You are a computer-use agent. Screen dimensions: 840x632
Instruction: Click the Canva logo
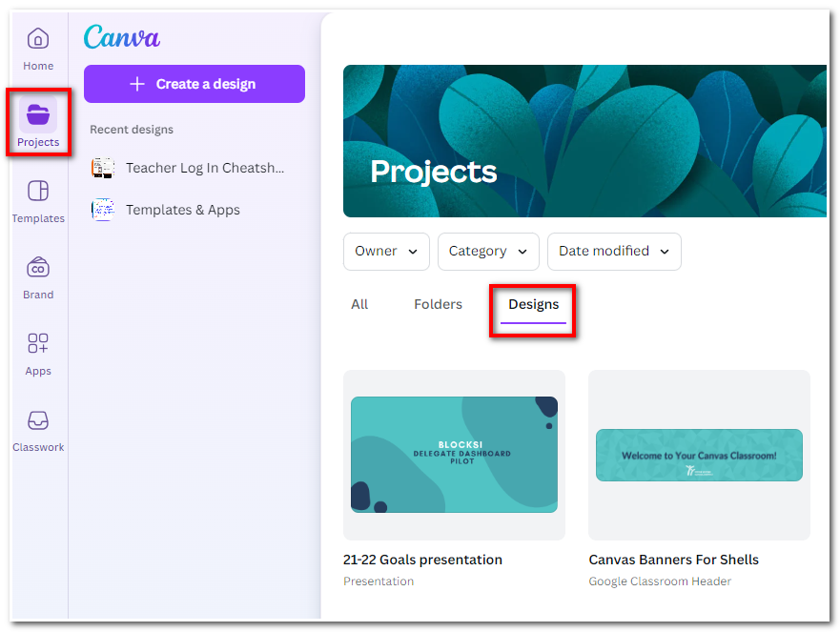click(122, 37)
